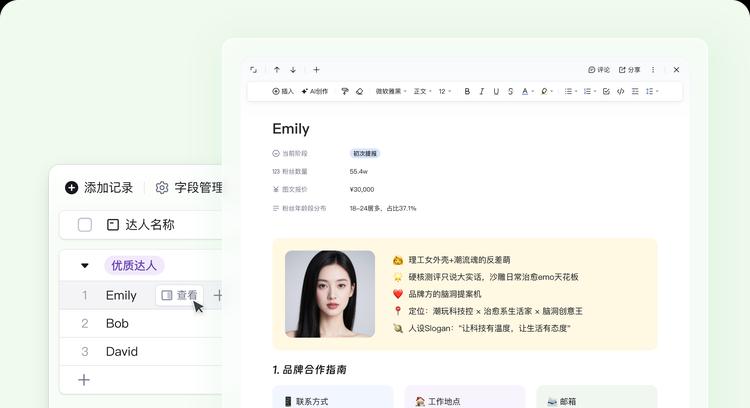Open 字段管理 field management
The image size is (750, 408).
pos(189,188)
